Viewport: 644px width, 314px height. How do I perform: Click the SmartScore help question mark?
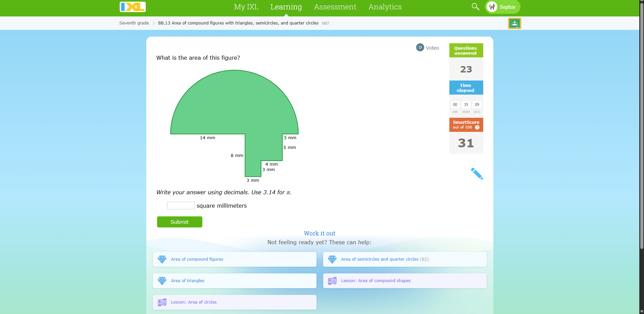[x=477, y=127]
